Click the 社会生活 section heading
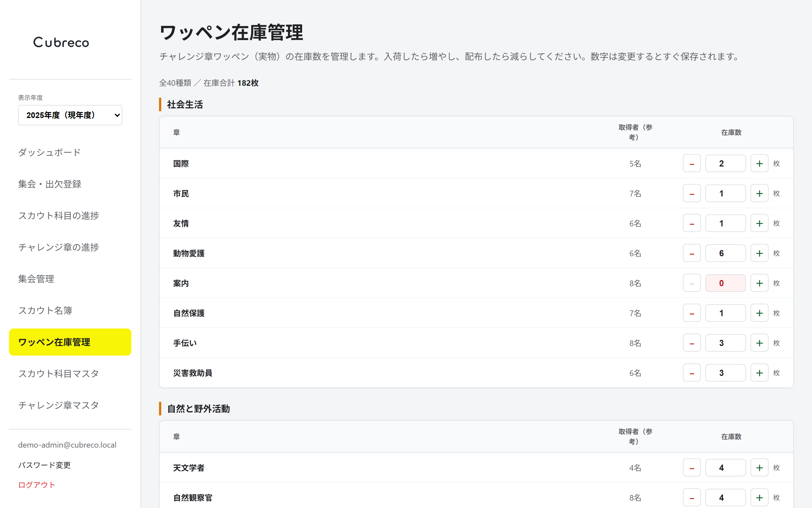Screen dimensions: 812x508 (185, 104)
